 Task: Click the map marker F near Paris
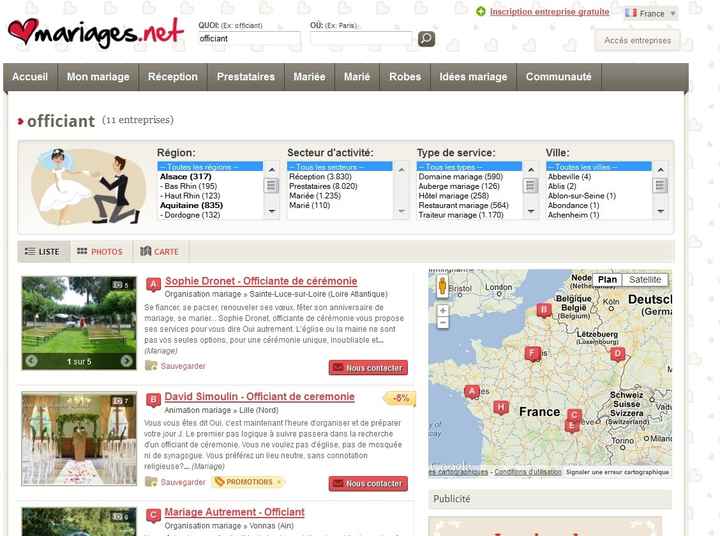coord(532,354)
